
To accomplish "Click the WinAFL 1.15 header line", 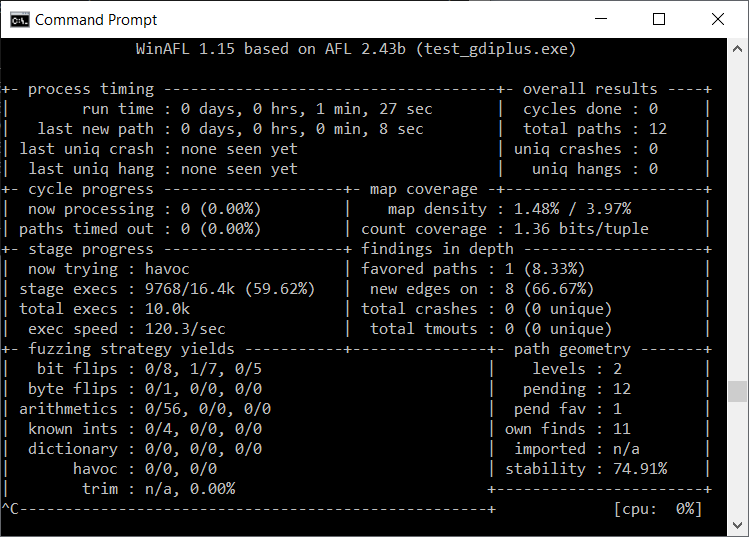I will (355, 49).
